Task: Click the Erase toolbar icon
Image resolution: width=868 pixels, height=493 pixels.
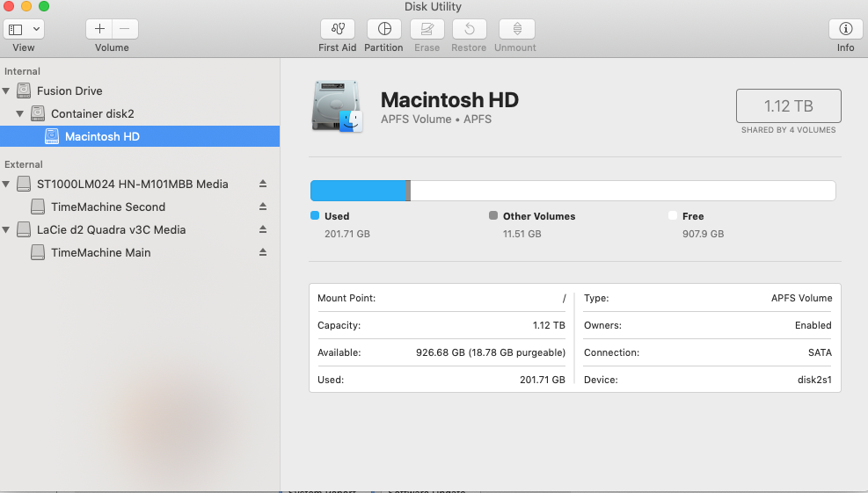Action: click(427, 29)
